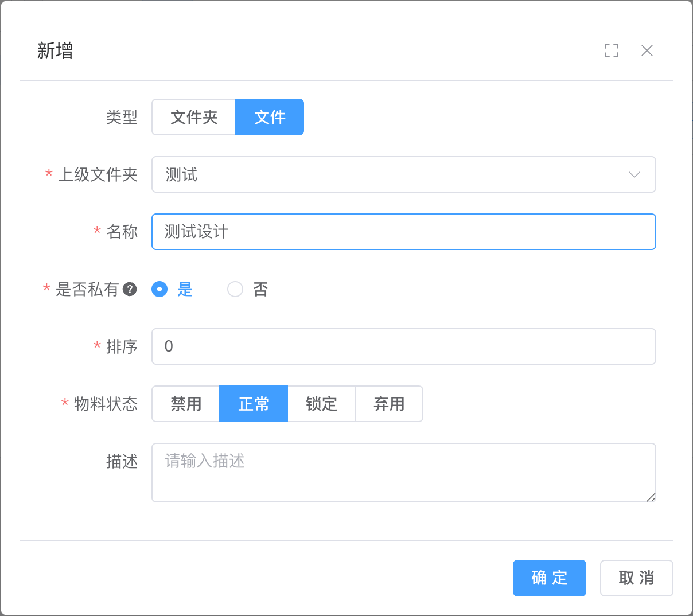Set 物料状态 to 禁用
The width and height of the screenshot is (693, 616).
[186, 404]
